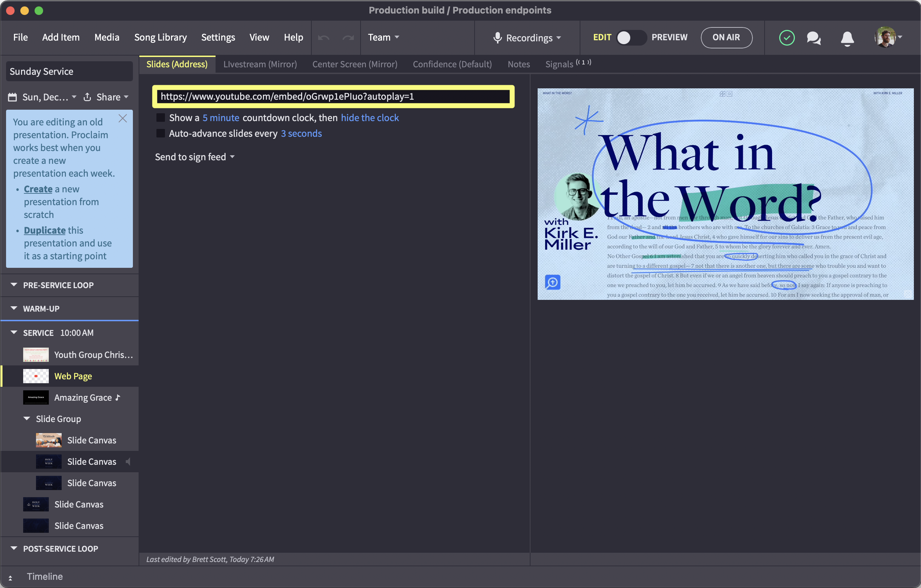921x588 pixels.
Task: Click the undo arrow icon
Action: pos(324,37)
